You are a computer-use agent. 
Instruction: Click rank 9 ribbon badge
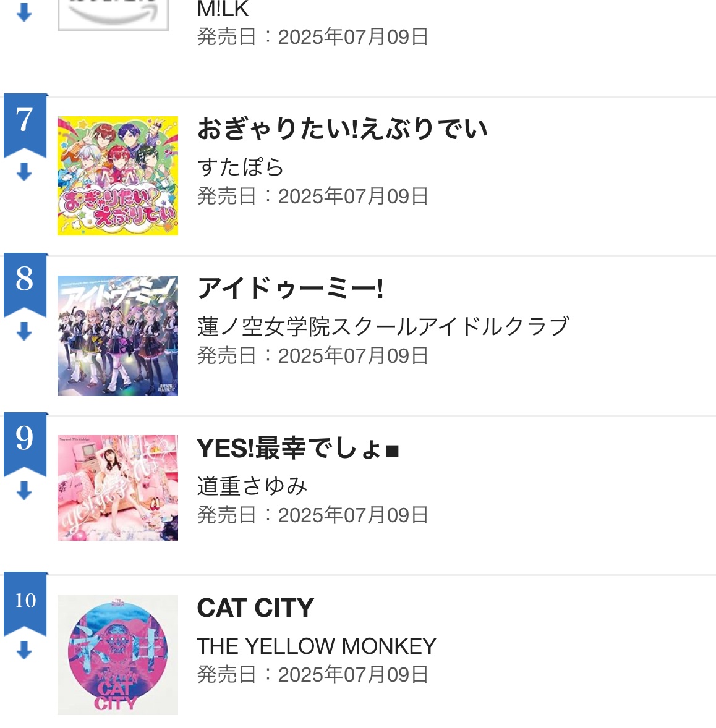pos(25,439)
